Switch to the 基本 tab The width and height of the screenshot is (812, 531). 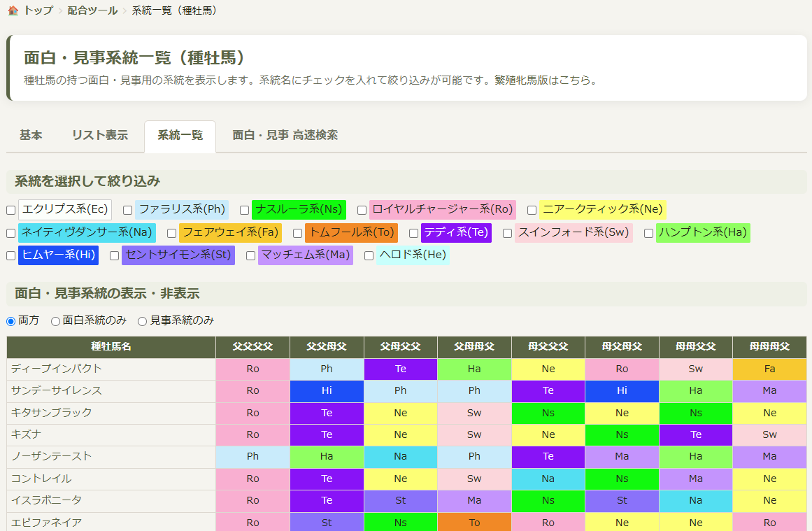point(31,135)
